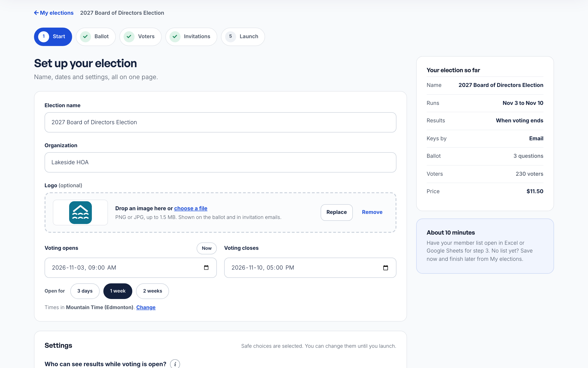Open the Start step tab
Image resolution: width=588 pixels, height=368 pixels.
tap(53, 37)
